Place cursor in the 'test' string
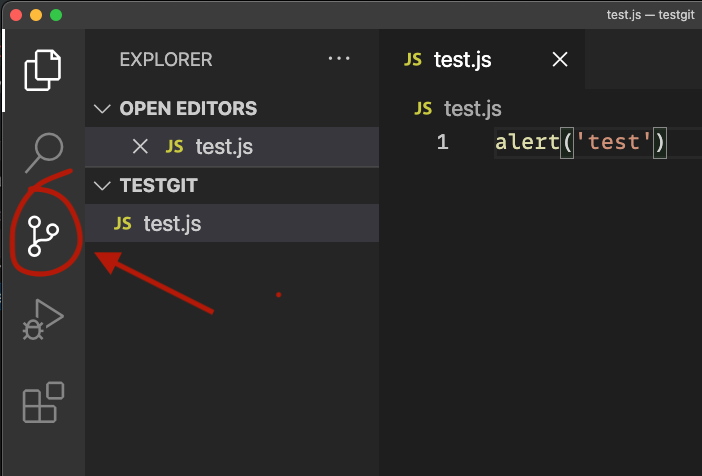Image resolution: width=702 pixels, height=476 pixels. pos(614,143)
